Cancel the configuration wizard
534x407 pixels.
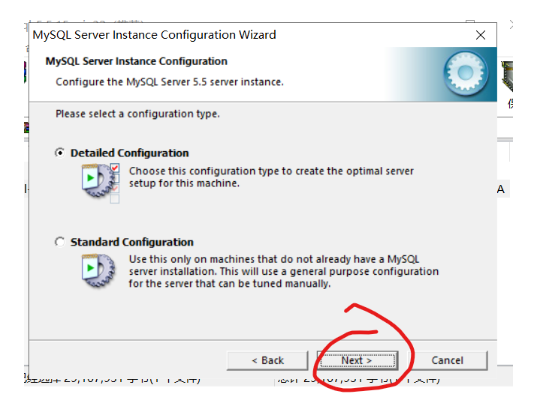pyautogui.click(x=447, y=360)
